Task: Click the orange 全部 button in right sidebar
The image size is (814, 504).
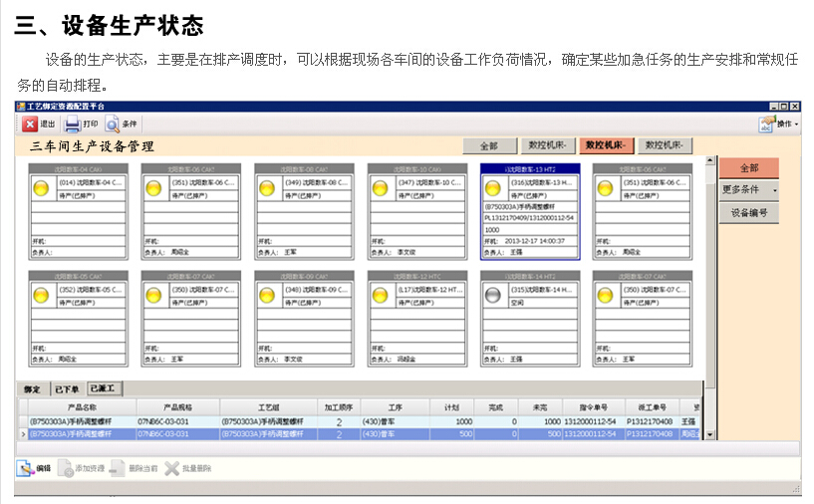Action: pos(748,168)
